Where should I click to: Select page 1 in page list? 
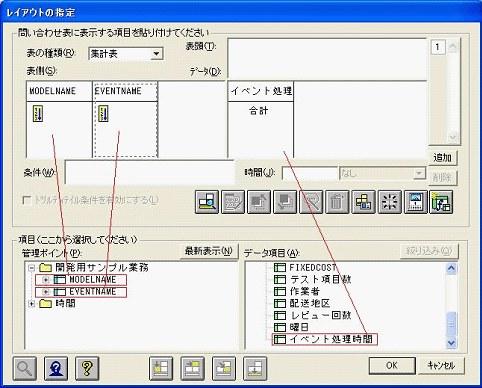pos(438,47)
